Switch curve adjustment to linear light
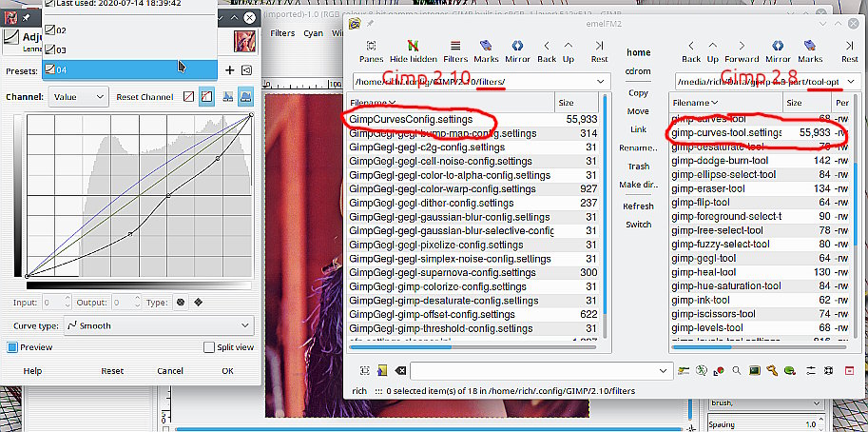 189,97
